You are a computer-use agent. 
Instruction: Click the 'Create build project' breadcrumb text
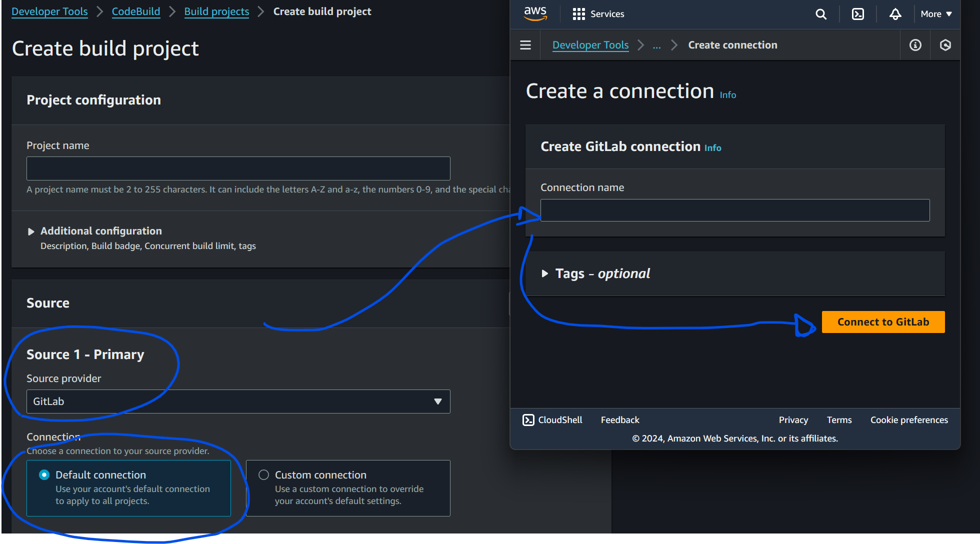coord(322,11)
